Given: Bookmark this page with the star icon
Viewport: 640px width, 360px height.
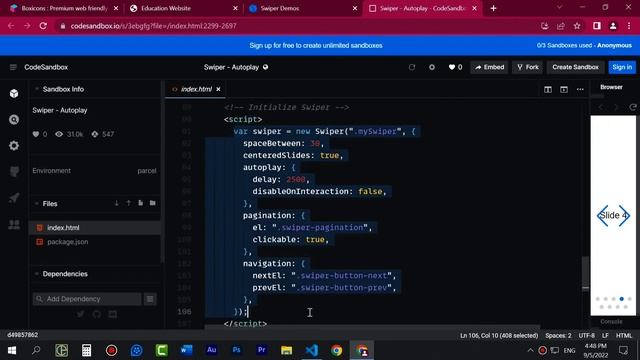Looking at the screenshot, I should (x=577, y=26).
